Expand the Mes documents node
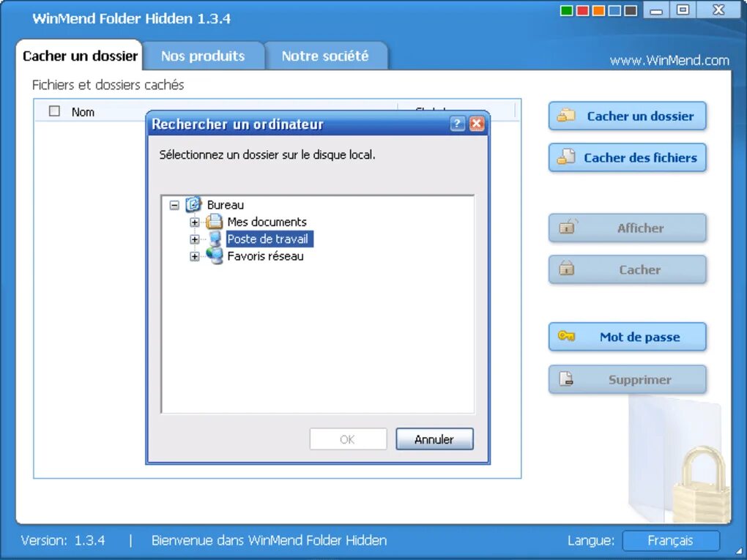The image size is (747, 560). click(194, 223)
